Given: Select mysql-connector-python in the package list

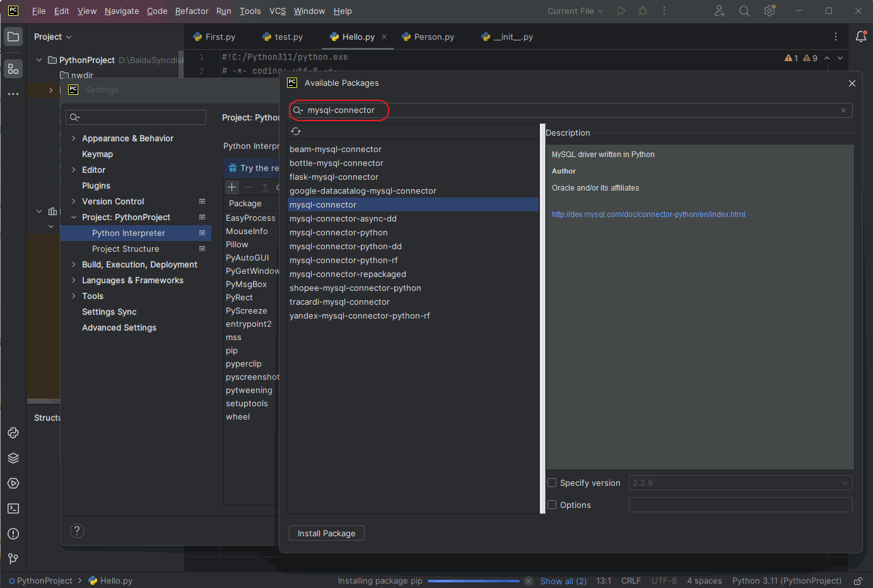Looking at the screenshot, I should (x=338, y=232).
